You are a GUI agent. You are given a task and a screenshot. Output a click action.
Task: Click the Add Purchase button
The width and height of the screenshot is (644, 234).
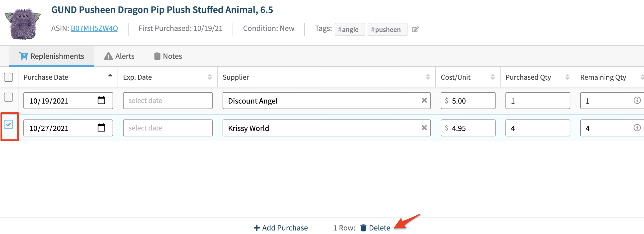click(x=280, y=228)
